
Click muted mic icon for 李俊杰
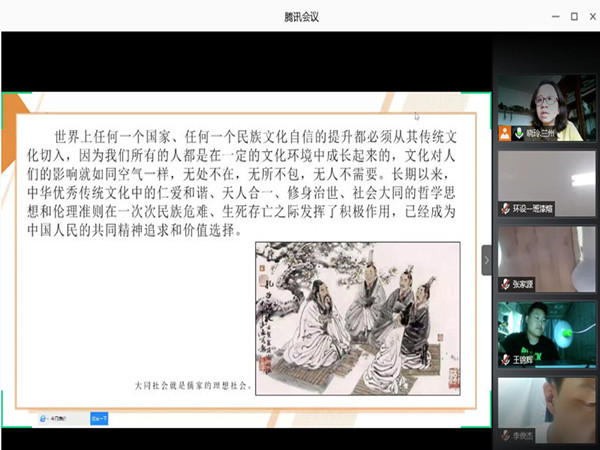504,436
